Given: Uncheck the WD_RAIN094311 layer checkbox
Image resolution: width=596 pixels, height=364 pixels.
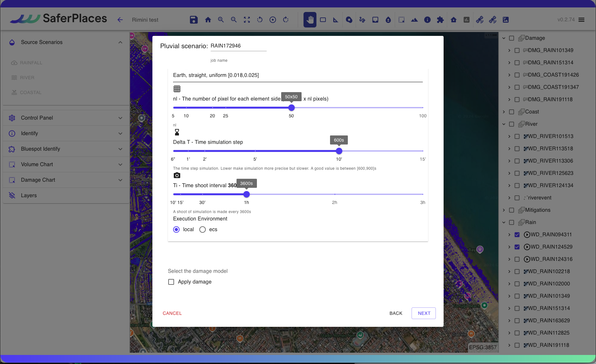Looking at the screenshot, I should pos(517,235).
